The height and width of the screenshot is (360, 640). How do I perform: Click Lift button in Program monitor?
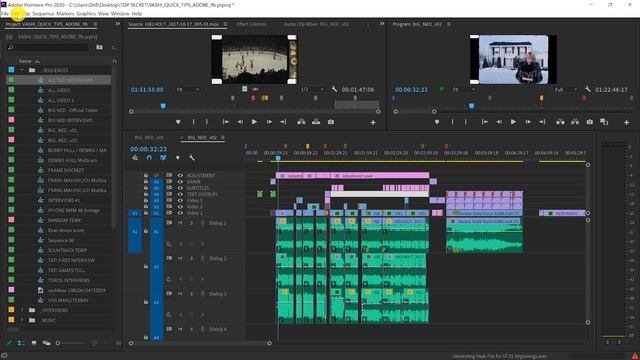tap(560, 122)
